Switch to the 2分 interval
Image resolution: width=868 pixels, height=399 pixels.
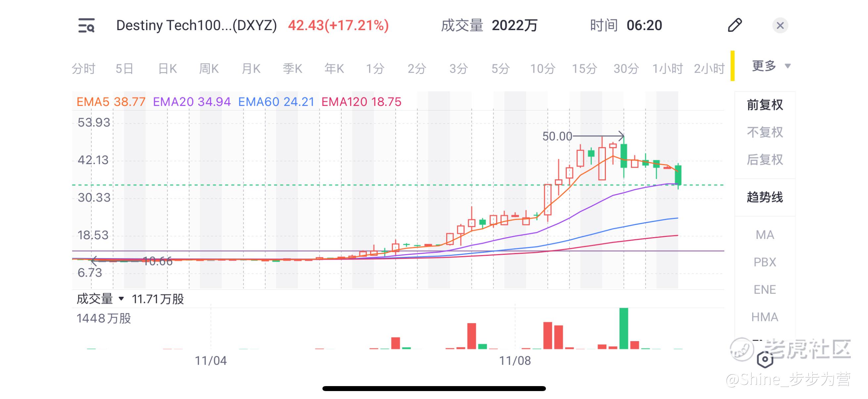(x=417, y=69)
